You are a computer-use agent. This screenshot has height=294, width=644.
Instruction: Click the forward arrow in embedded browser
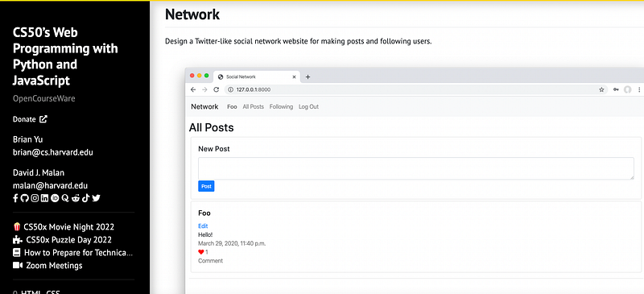205,89
